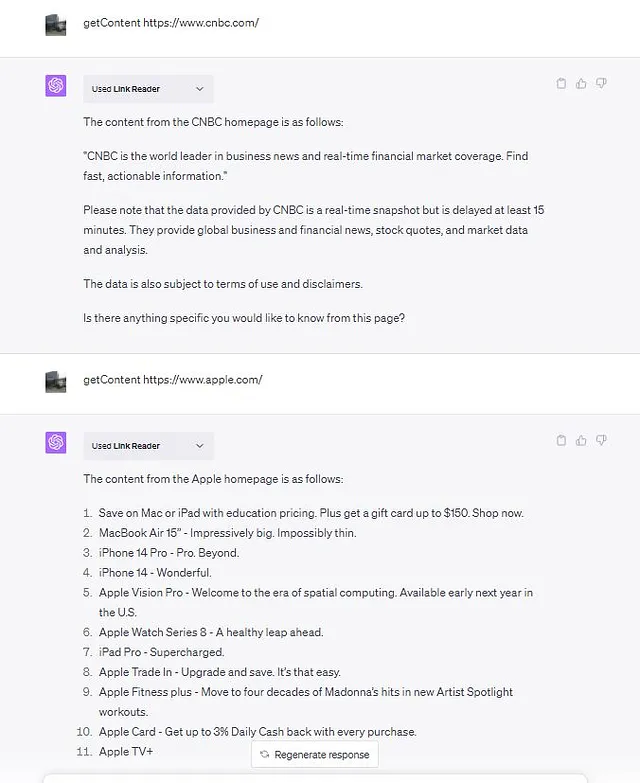Expand Used Link Reader on Apple response
Screen dimensions: 640x783
148,446
